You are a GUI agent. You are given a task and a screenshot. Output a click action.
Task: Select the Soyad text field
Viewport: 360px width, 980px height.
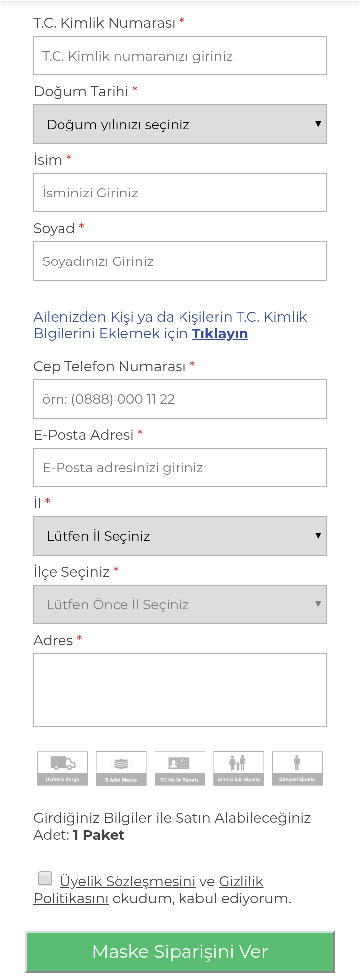(180, 261)
